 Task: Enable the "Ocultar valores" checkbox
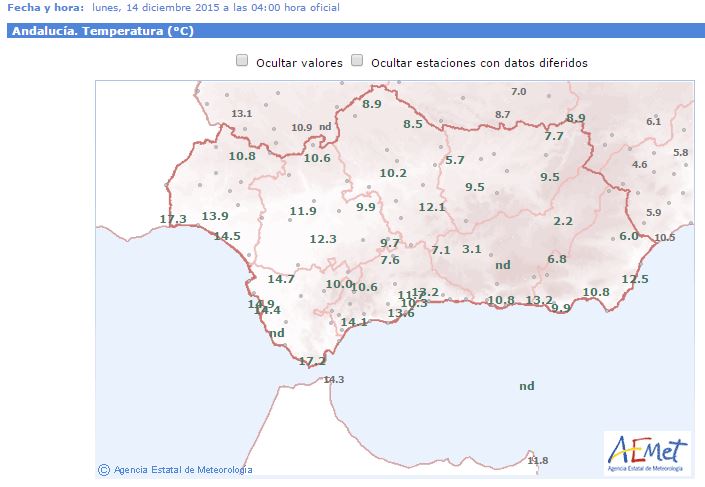[242, 61]
